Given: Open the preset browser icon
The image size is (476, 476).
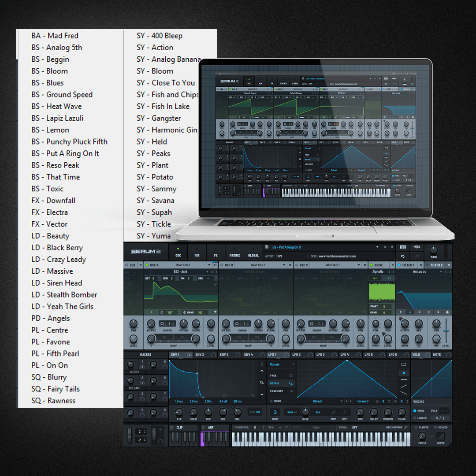Looking at the screenshot, I should tap(403, 247).
